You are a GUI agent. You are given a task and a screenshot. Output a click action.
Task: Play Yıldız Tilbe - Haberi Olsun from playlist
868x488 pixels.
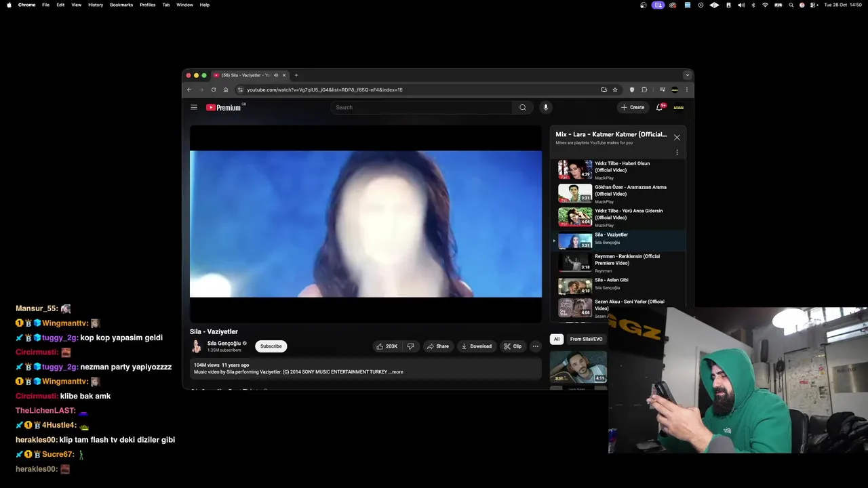tap(618, 169)
